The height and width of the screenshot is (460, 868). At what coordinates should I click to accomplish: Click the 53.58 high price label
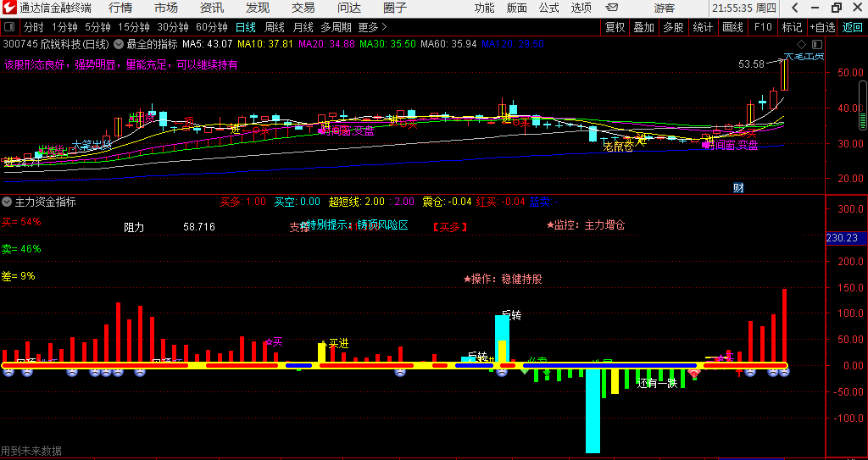click(x=751, y=64)
